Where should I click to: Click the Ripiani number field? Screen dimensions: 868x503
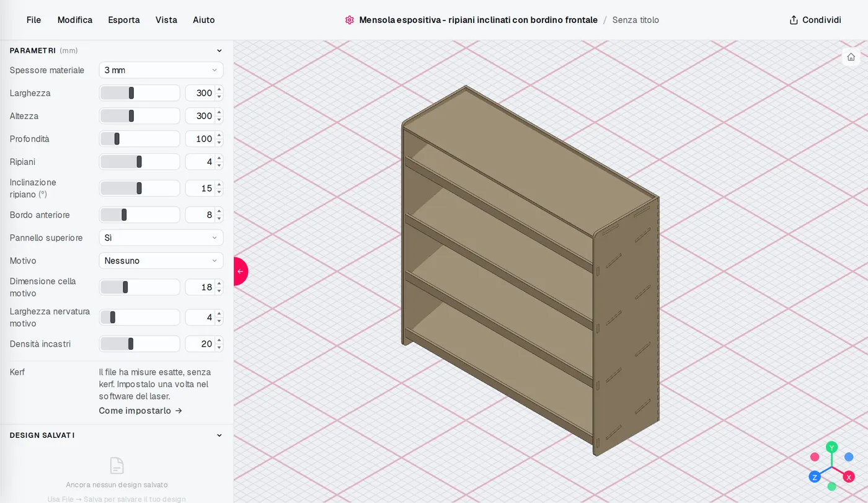pyautogui.click(x=200, y=162)
